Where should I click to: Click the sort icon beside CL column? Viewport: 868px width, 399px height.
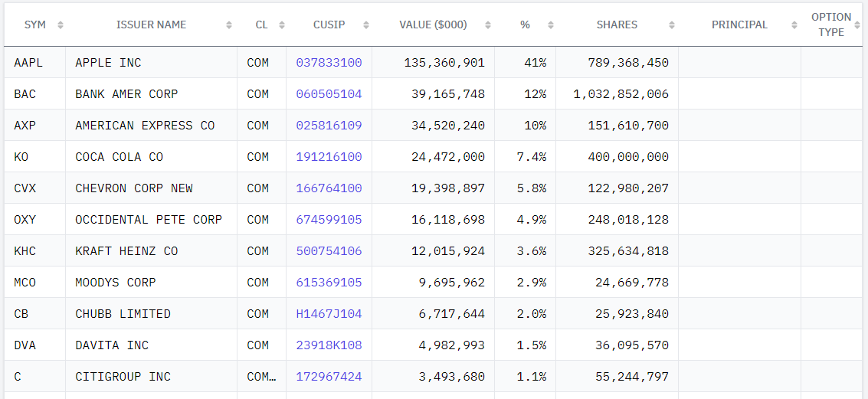[282, 25]
